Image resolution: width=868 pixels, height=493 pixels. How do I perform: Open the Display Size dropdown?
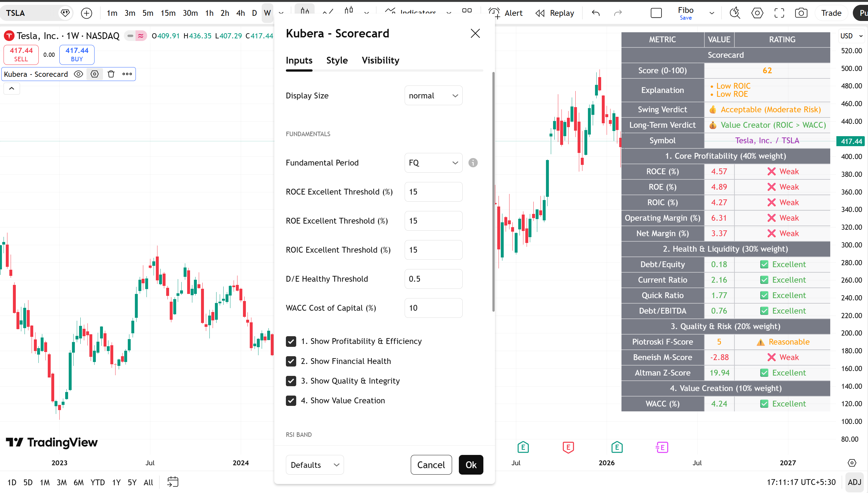(x=433, y=96)
